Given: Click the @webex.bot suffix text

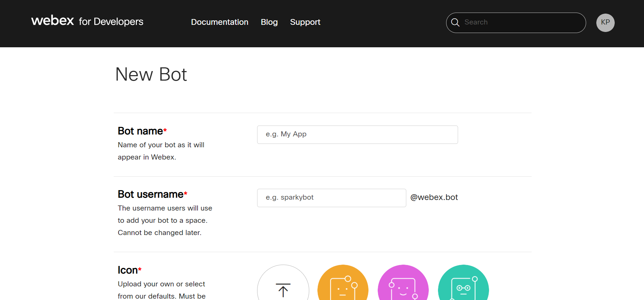Looking at the screenshot, I should [x=434, y=197].
